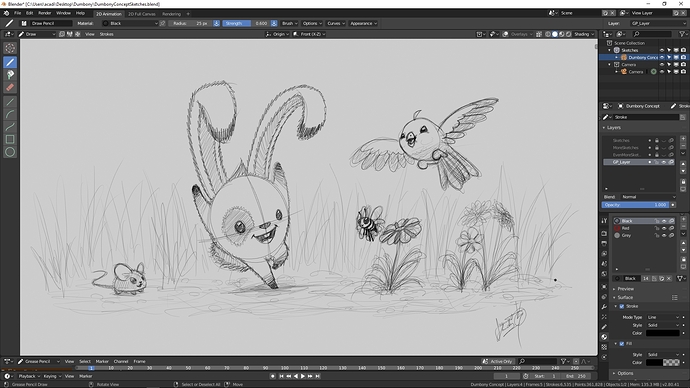690x388 pixels.
Task: Open the Material properties tab
Action: tap(604, 337)
